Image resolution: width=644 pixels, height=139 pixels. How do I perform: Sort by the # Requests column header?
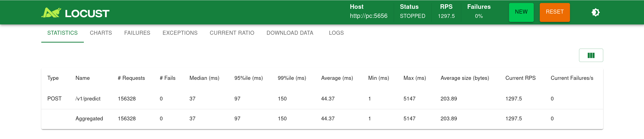(x=131, y=78)
